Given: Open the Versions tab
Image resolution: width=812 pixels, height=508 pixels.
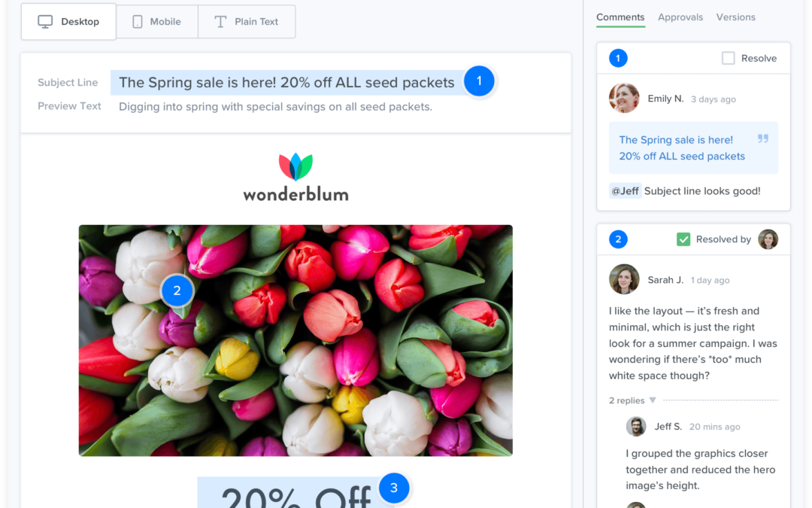Looking at the screenshot, I should [x=735, y=17].
